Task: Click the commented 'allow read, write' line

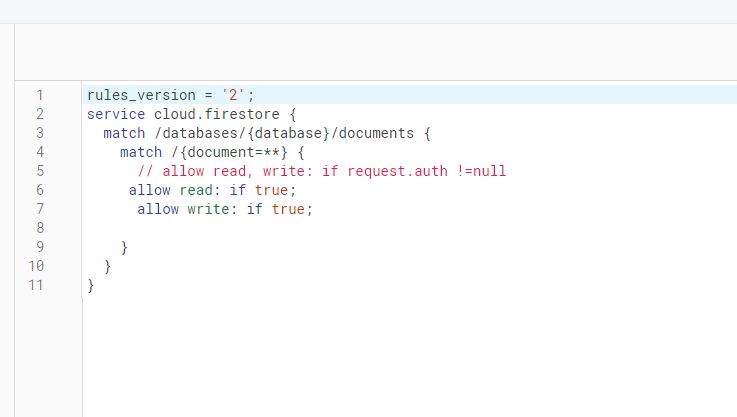Action: (321, 171)
